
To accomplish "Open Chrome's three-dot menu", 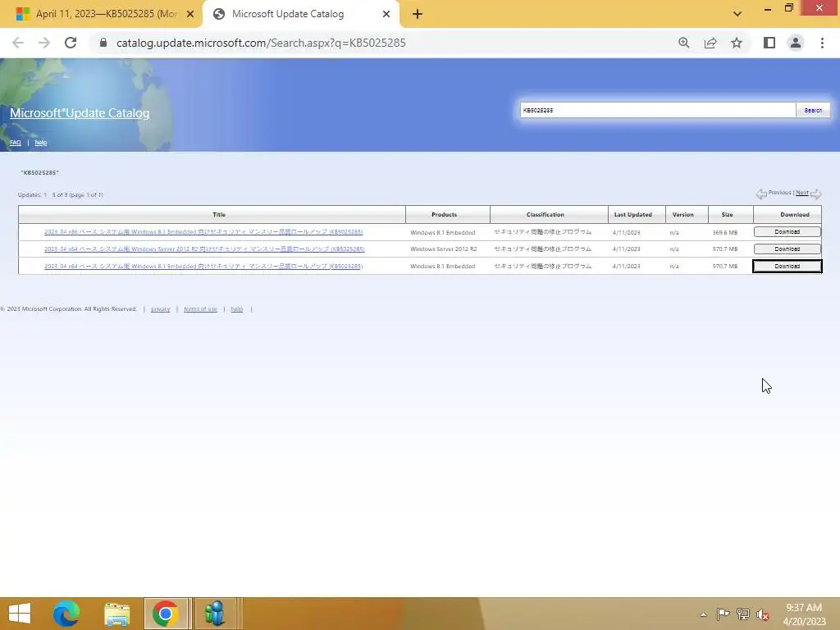I will click(822, 43).
